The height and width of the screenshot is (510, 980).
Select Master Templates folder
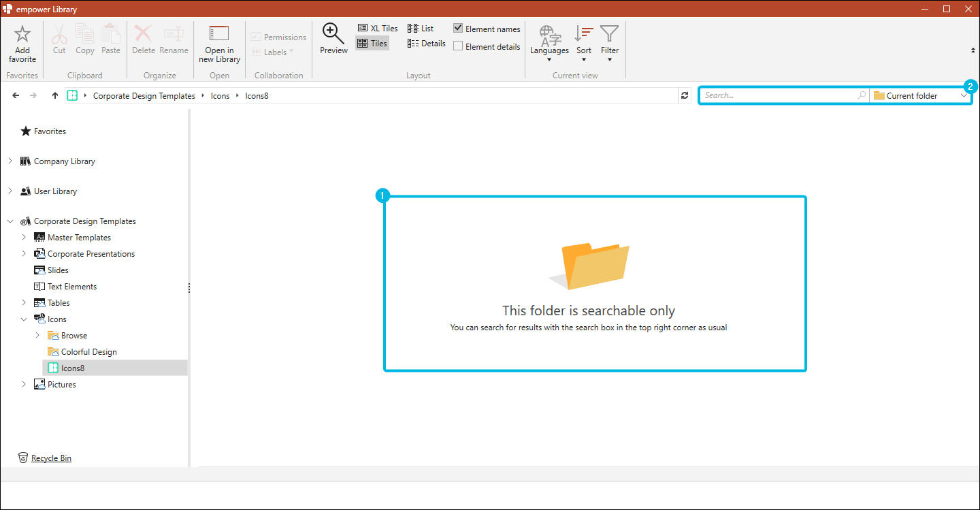(x=79, y=238)
